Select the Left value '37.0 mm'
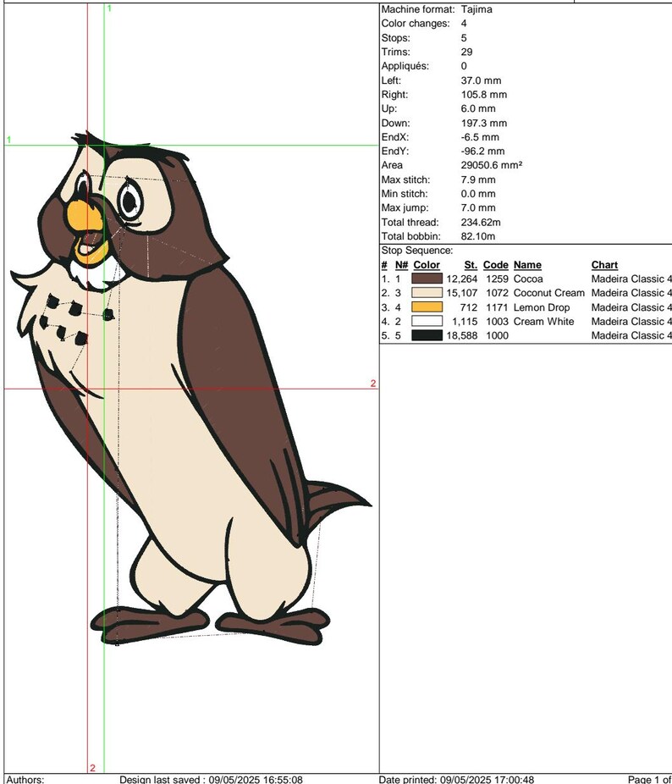 coord(481,80)
